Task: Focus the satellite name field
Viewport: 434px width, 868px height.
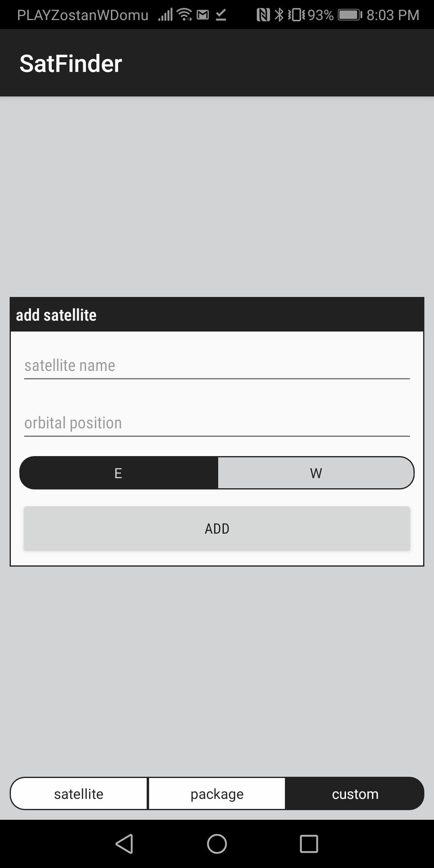Action: pos(217,366)
